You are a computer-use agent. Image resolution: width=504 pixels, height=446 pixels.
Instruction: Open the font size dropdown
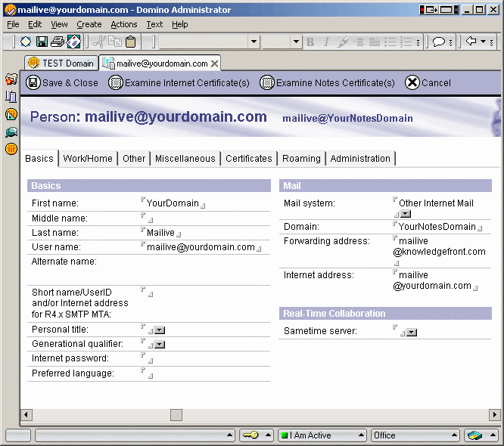(296, 42)
